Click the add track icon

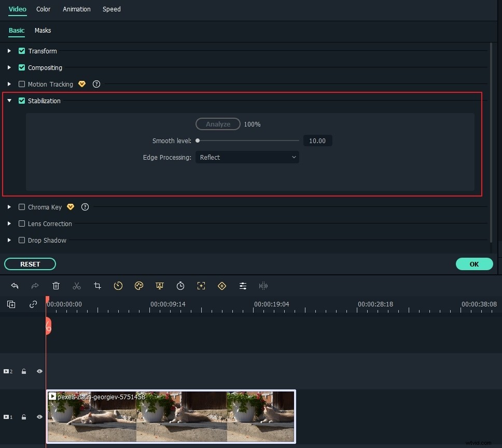click(x=11, y=304)
